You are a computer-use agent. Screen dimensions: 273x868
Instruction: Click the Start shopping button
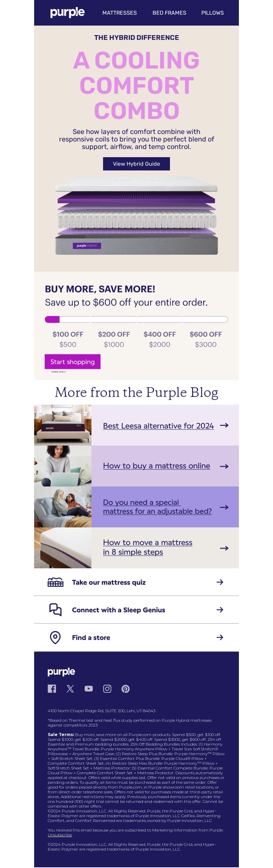tap(73, 362)
